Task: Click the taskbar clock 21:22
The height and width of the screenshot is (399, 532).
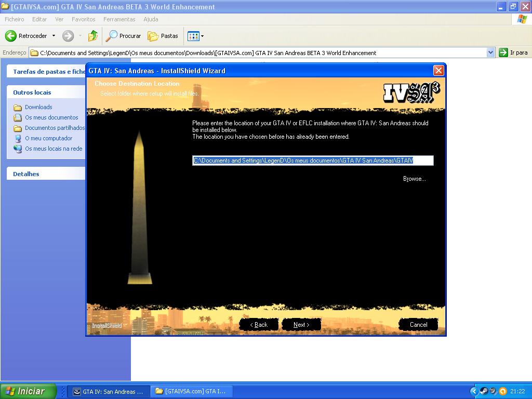Action: point(517,391)
